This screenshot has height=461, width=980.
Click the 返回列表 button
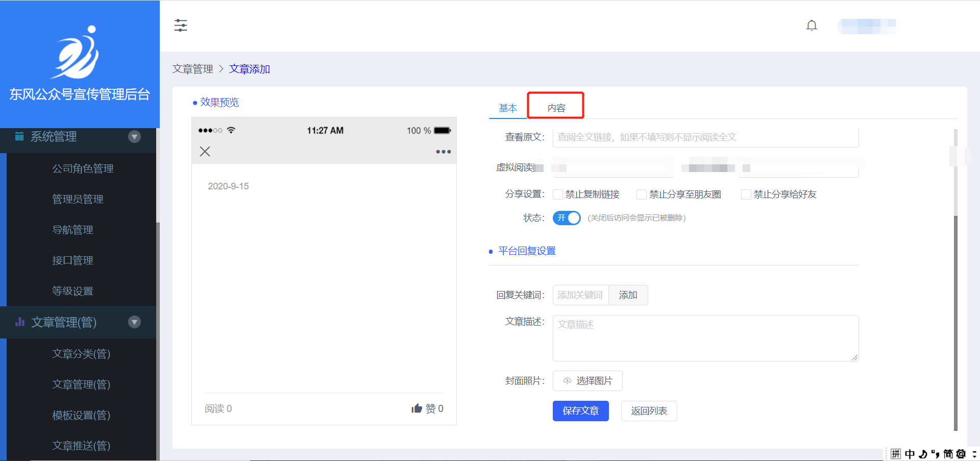(649, 411)
